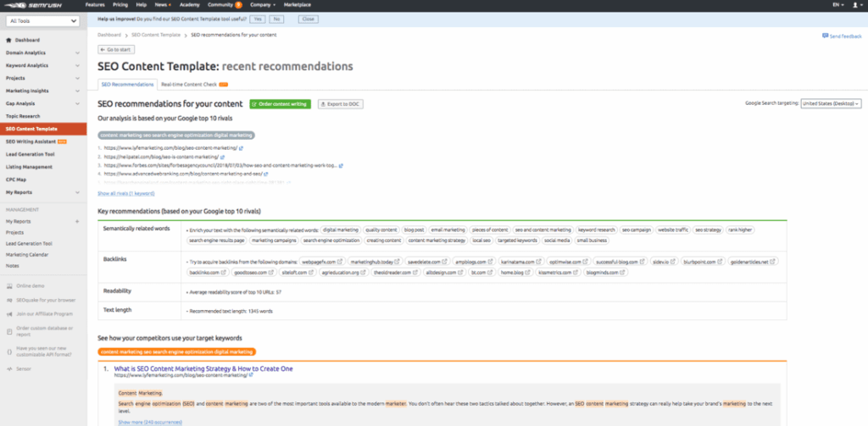
Task: Click Order content writing button
Action: [x=280, y=104]
